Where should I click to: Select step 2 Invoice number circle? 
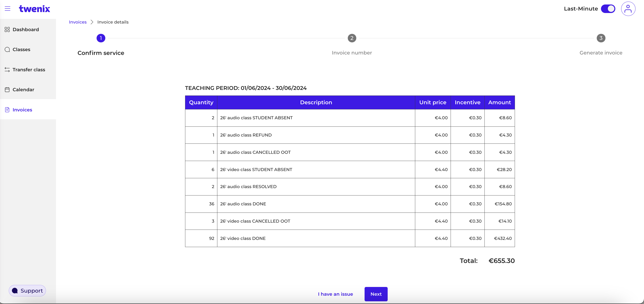(x=352, y=38)
